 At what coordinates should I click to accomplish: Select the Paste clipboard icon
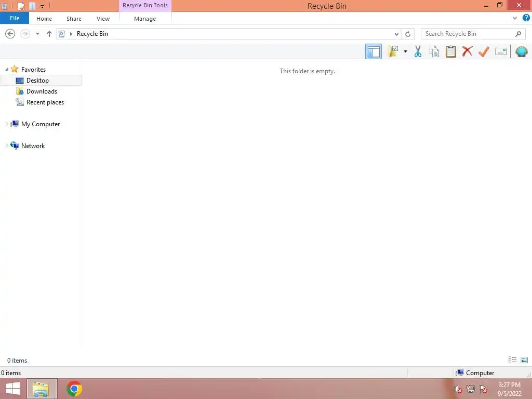coord(450,51)
